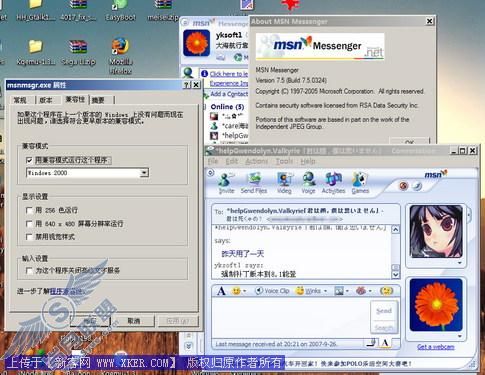The image size is (485, 375).
Task: Open Mozilla Firefox desktop icon
Action: [120, 56]
